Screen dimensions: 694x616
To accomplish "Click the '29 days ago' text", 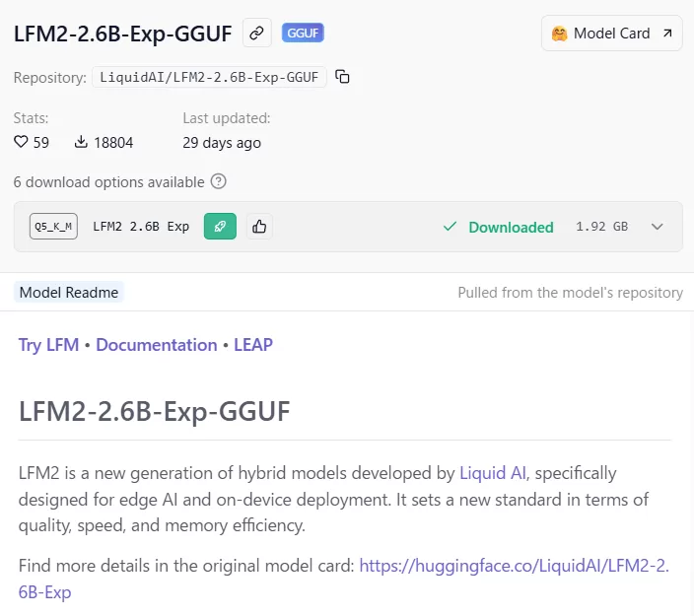I will (x=222, y=143).
